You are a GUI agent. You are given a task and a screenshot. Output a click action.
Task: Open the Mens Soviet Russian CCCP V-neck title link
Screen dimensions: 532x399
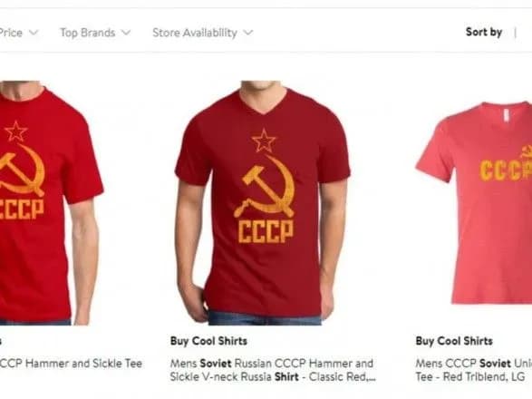[x=273, y=370]
